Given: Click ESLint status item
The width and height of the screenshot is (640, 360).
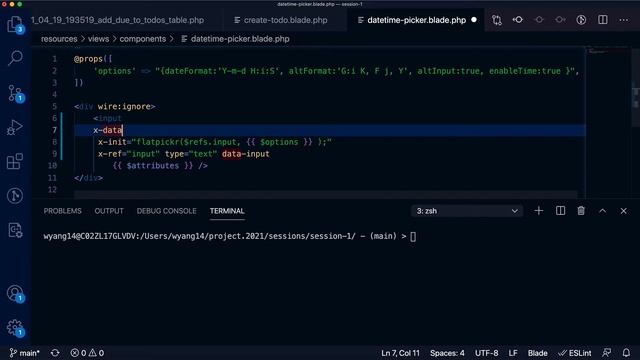Looking at the screenshot, I should pyautogui.click(x=575, y=353).
